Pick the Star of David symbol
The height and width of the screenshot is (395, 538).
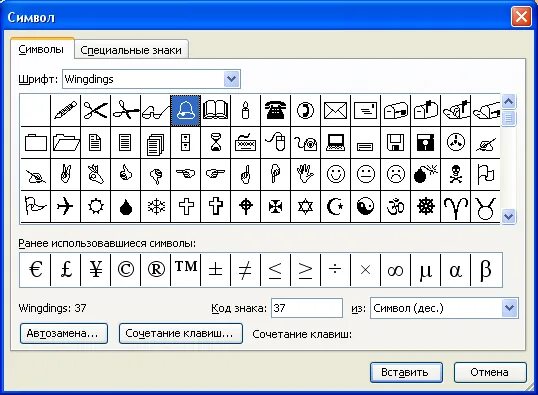pos(305,207)
